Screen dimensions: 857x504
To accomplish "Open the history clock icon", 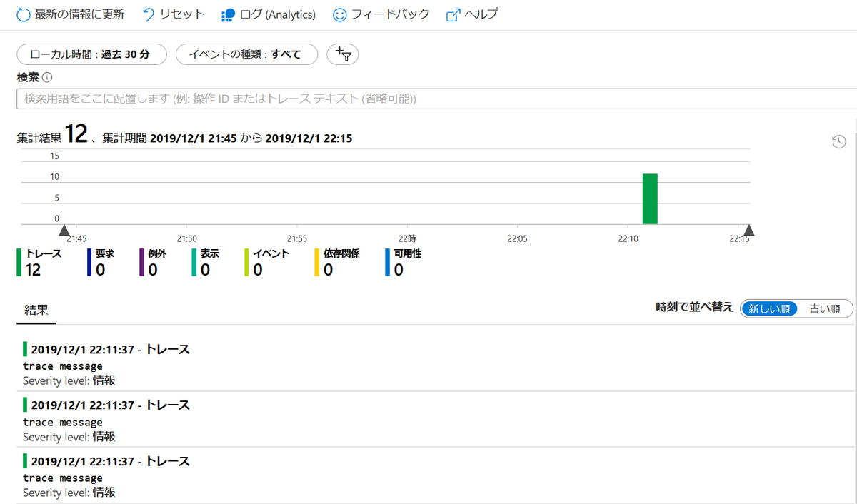I will (x=839, y=142).
